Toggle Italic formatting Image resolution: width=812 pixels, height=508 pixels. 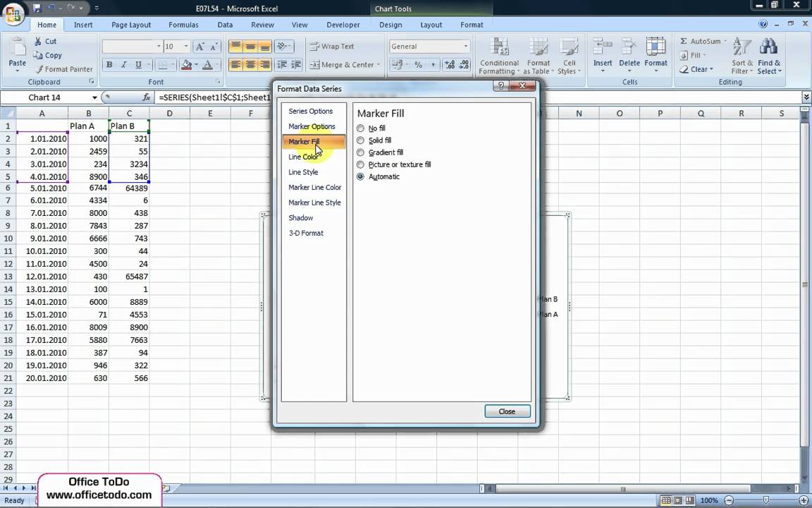pos(124,65)
